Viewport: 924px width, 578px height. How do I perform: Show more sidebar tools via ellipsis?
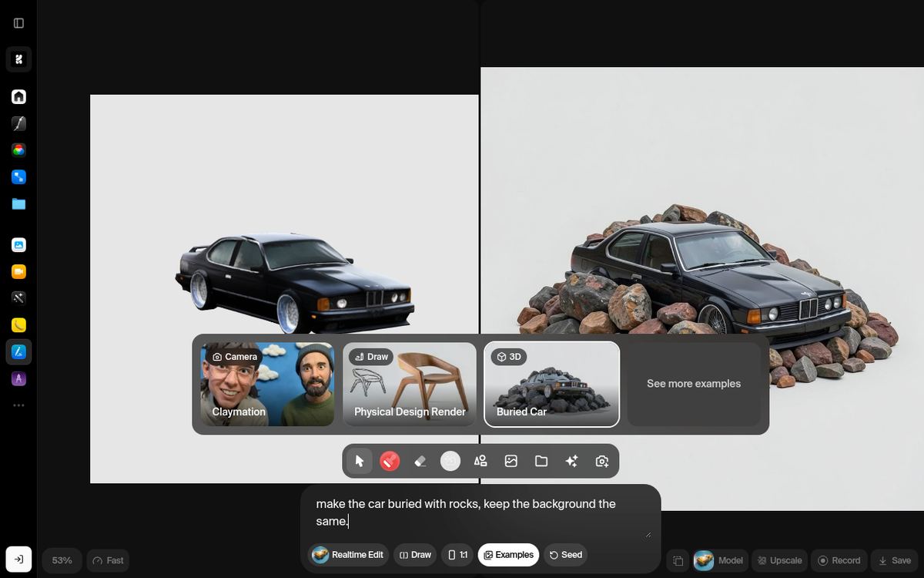click(x=18, y=405)
